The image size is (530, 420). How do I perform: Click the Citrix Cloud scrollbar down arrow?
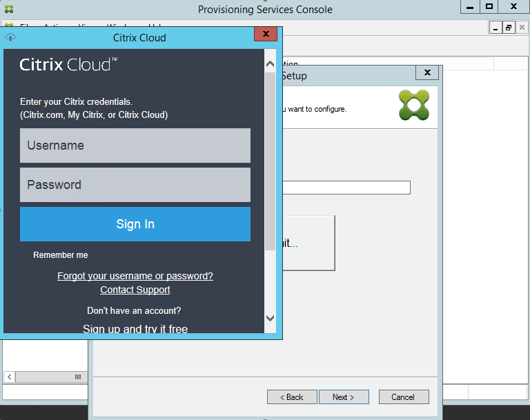(270, 318)
